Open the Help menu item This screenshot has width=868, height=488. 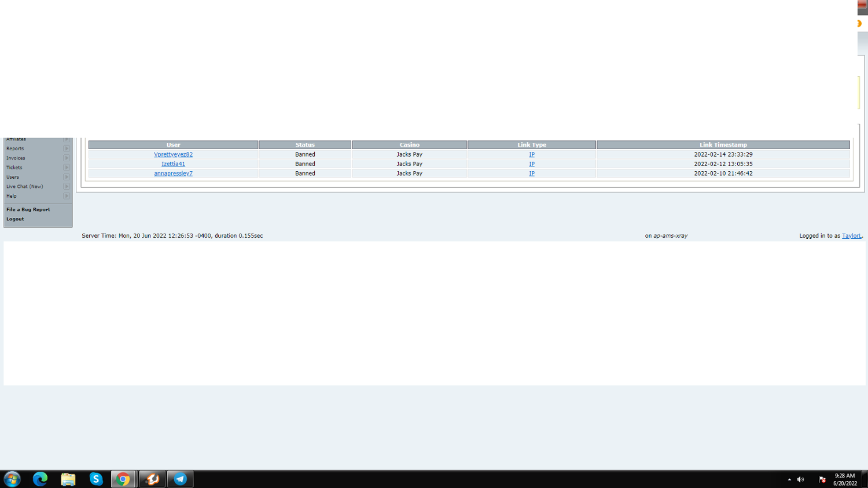point(12,196)
